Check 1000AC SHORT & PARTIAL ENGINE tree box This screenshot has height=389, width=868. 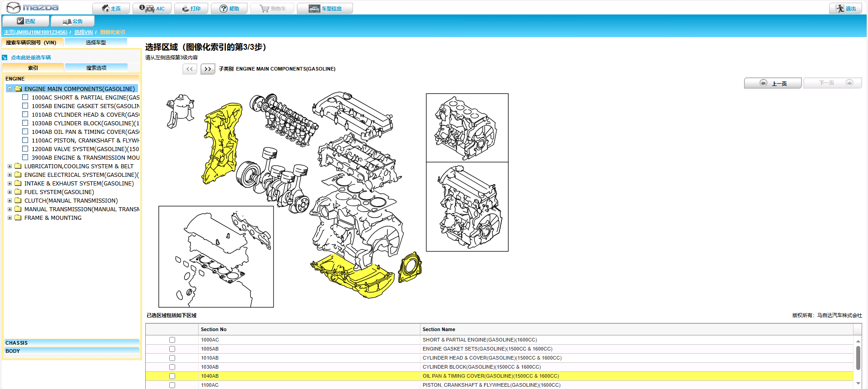pyautogui.click(x=25, y=97)
